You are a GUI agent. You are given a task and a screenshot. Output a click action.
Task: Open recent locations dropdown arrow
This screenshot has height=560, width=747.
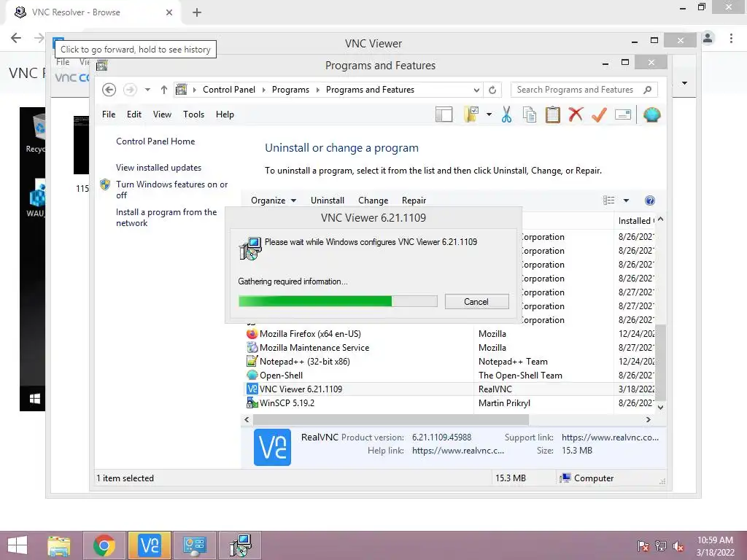point(147,90)
